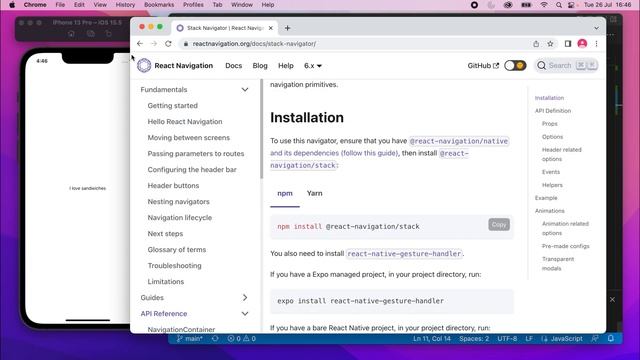640x360 pixels.
Task: Click Ln 11, Col 14 in status bar
Action: tap(432, 339)
